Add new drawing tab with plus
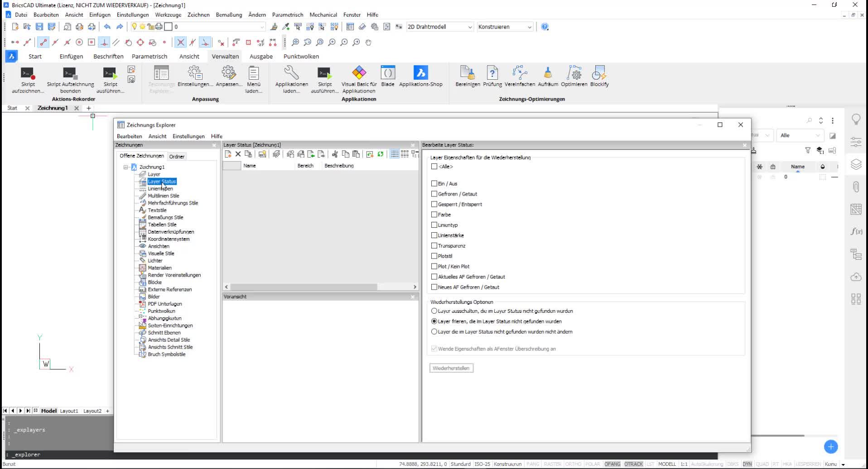 [x=89, y=108]
